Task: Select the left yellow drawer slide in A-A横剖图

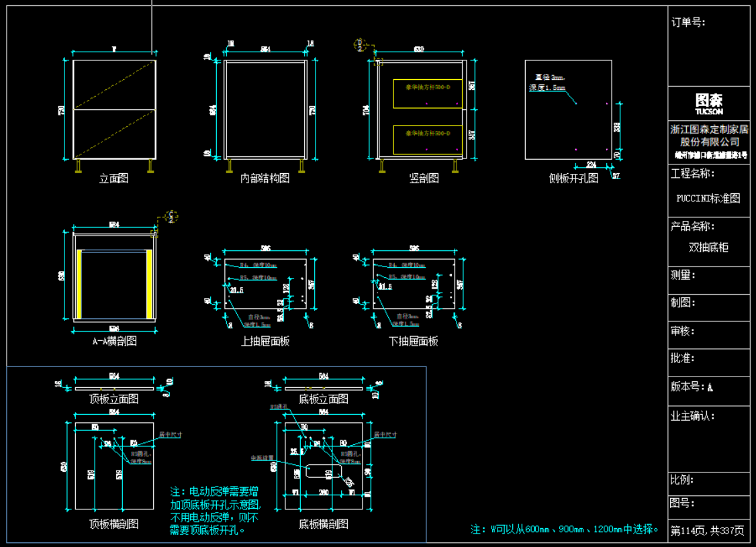Action: pyautogui.click(x=79, y=284)
